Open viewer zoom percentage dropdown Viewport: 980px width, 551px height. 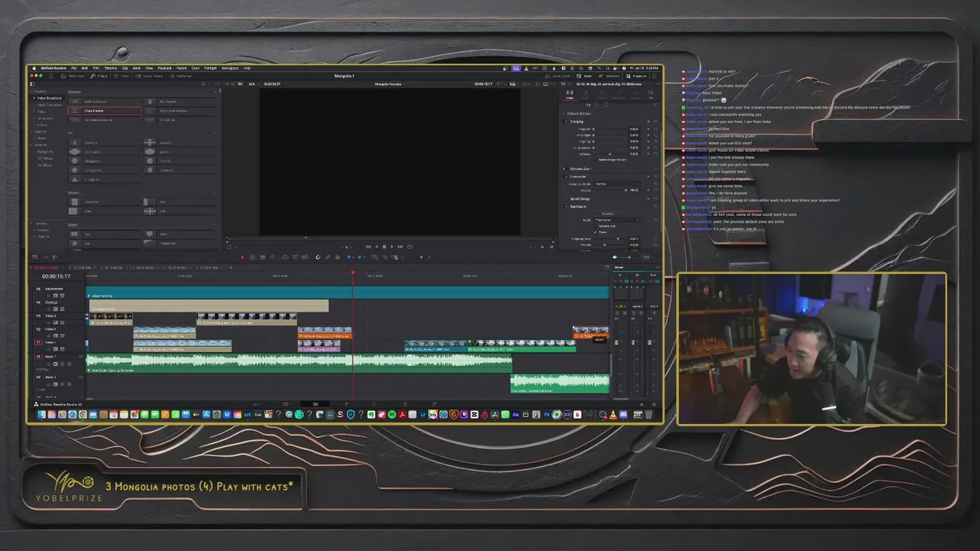[256, 84]
